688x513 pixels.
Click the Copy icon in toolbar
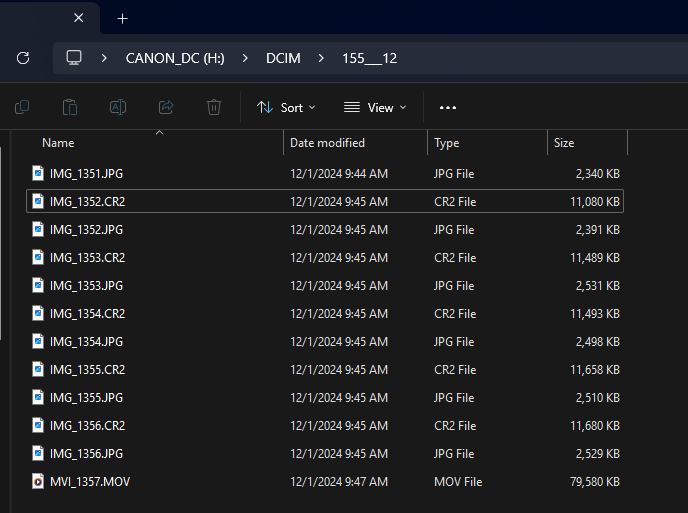[x=22, y=107]
